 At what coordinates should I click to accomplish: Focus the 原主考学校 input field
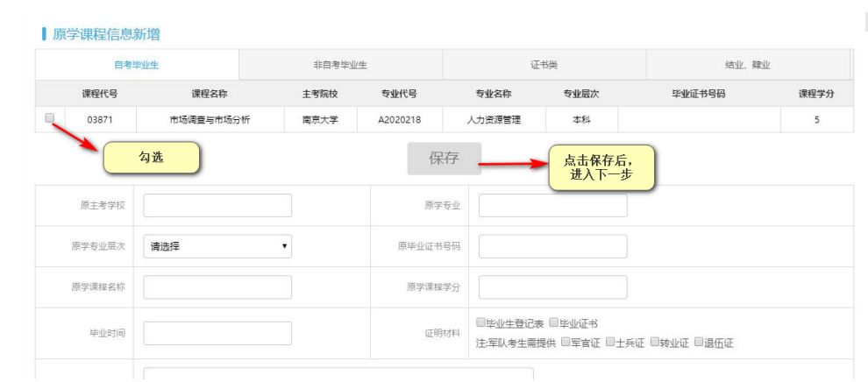point(217,206)
